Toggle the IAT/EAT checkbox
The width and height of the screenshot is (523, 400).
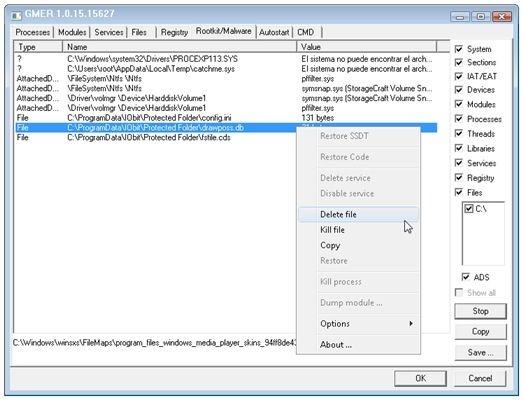pyautogui.click(x=459, y=76)
